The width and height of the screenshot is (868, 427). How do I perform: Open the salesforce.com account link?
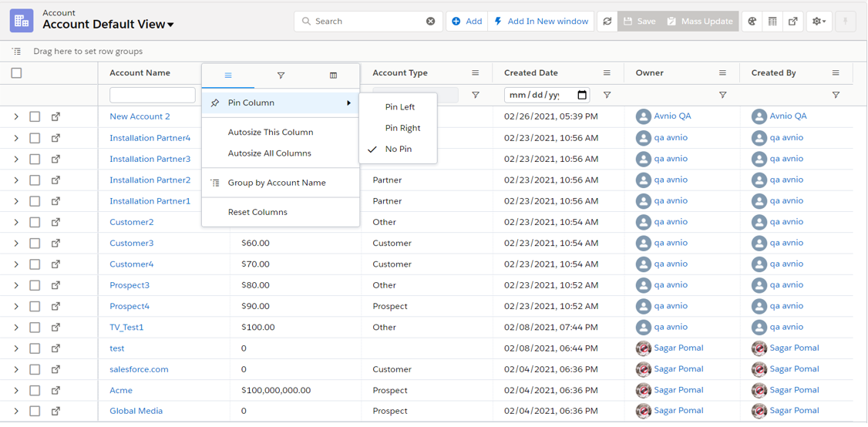(139, 369)
